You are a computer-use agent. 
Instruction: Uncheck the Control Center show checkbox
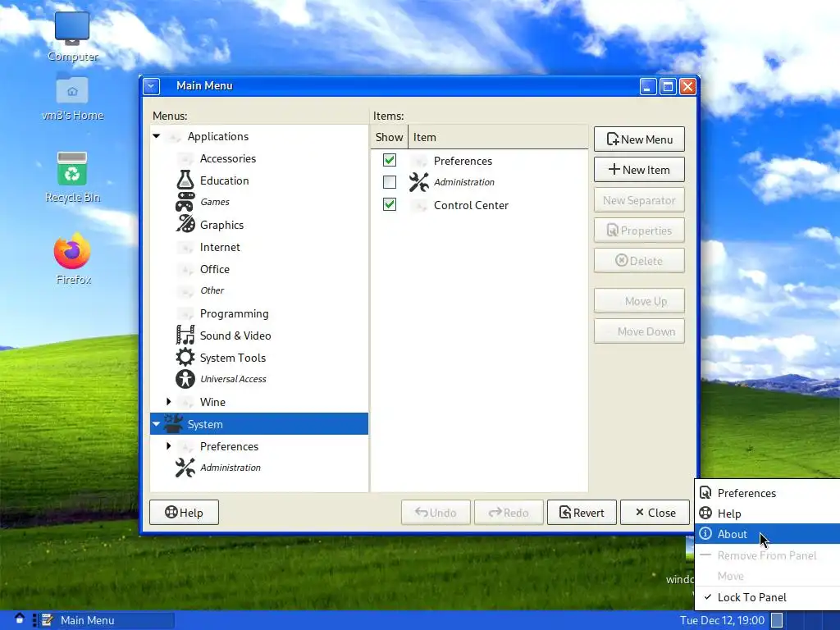click(390, 204)
